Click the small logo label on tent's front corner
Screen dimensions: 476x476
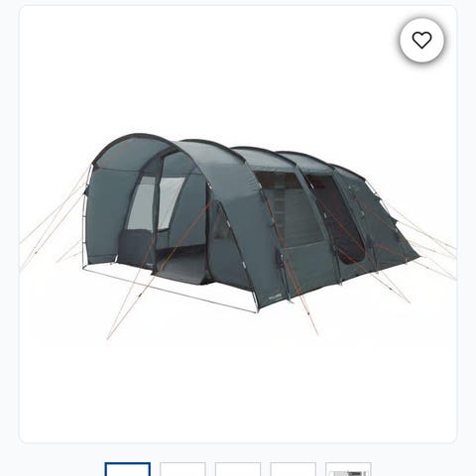(x=275, y=296)
